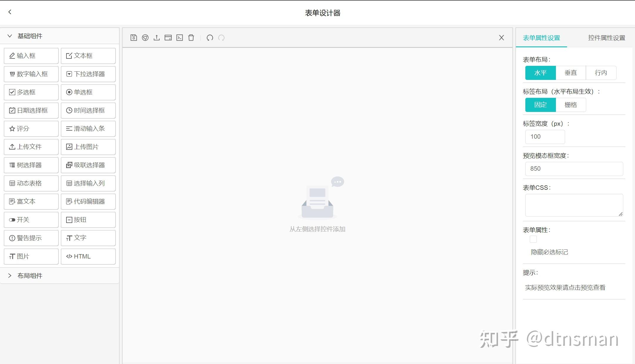Image resolution: width=635 pixels, height=364 pixels.
Task: Go back using the left arrow
Action: click(10, 12)
